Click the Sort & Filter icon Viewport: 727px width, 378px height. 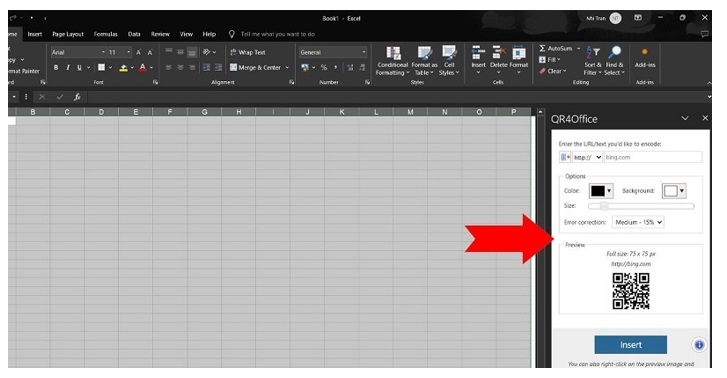(593, 61)
